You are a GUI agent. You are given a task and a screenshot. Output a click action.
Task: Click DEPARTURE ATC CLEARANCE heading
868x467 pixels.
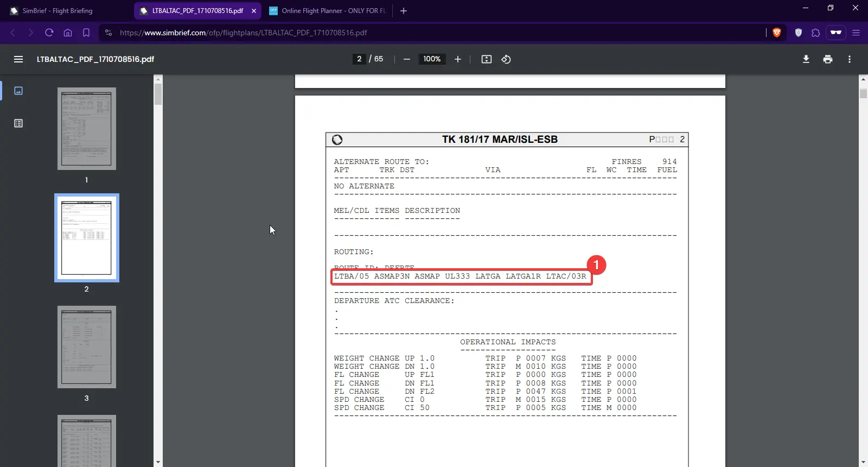click(394, 301)
